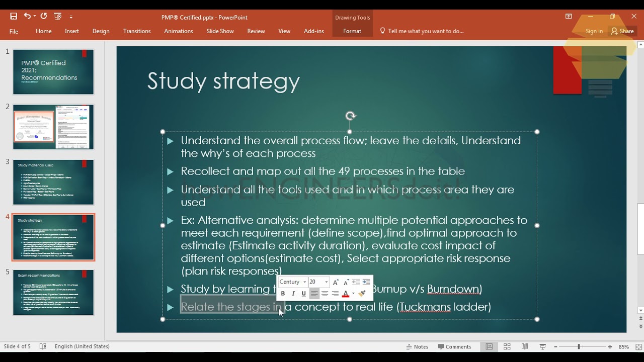Viewport: 644px width, 362px height.
Task: Click Decrease List Level icon
Action: 356,282
